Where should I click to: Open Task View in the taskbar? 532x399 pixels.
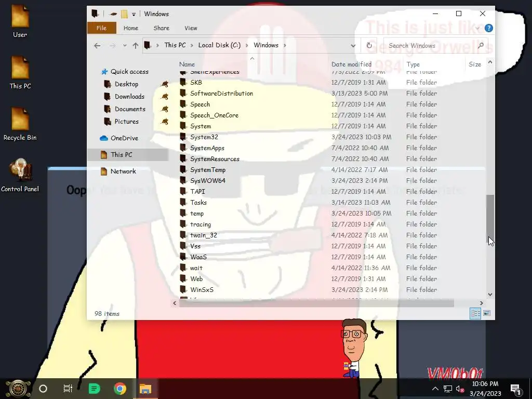point(68,389)
